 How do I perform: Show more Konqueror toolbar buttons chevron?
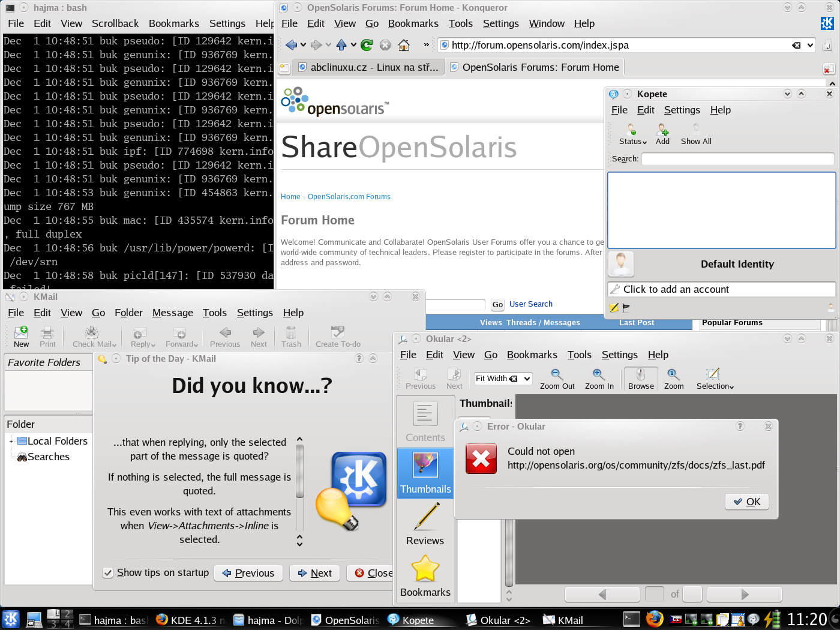(426, 45)
